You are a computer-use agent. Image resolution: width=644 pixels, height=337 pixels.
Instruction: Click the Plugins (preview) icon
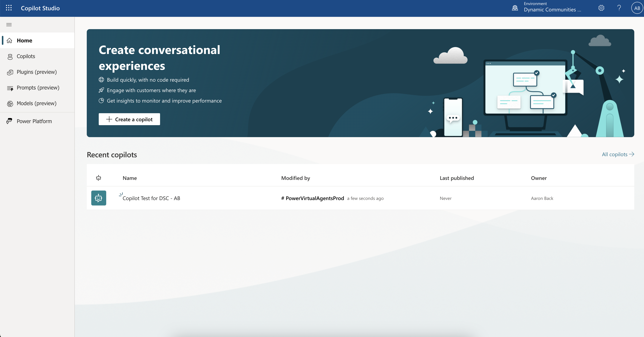[10, 72]
